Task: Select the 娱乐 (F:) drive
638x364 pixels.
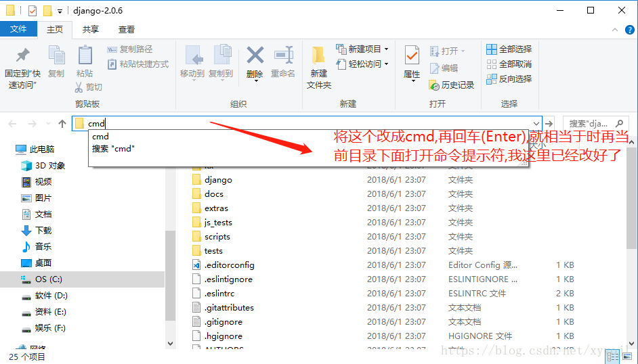Action: (x=43, y=328)
